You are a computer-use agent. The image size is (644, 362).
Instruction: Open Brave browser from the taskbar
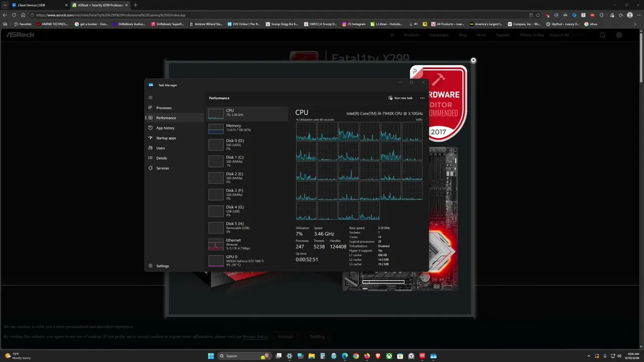click(x=378, y=356)
